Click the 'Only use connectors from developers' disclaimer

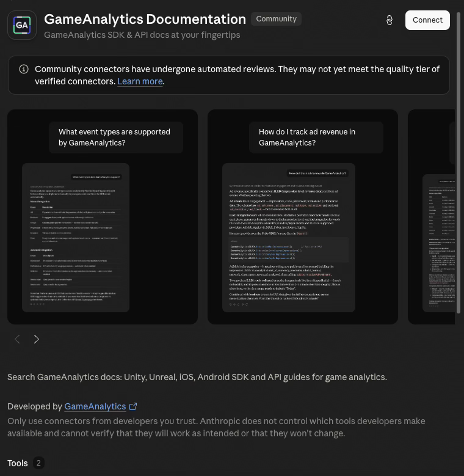coord(216,427)
